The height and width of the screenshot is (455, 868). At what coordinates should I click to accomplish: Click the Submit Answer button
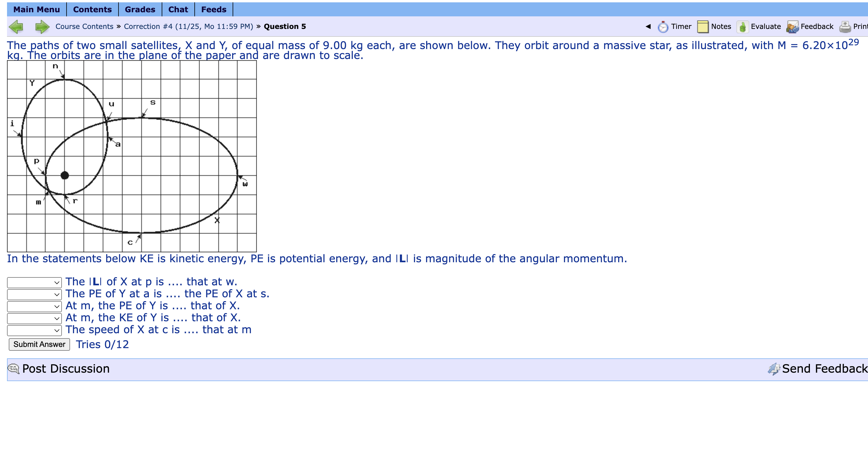click(x=39, y=344)
